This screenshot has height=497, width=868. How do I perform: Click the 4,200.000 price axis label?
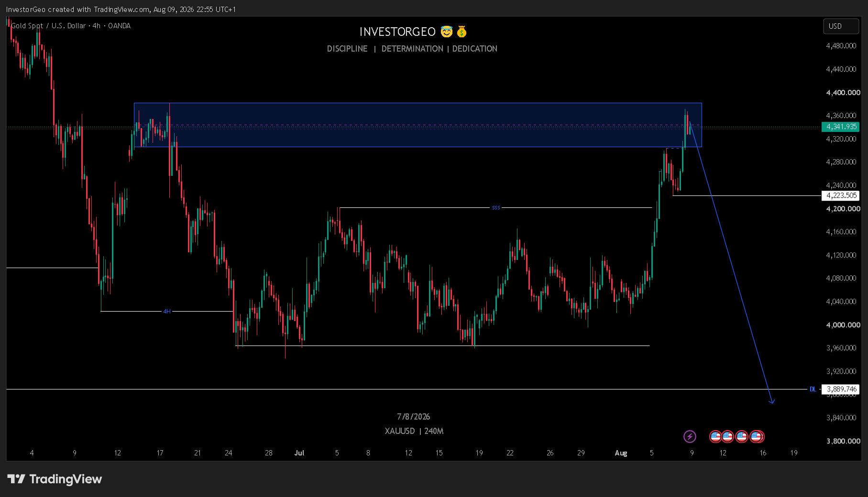(x=843, y=209)
